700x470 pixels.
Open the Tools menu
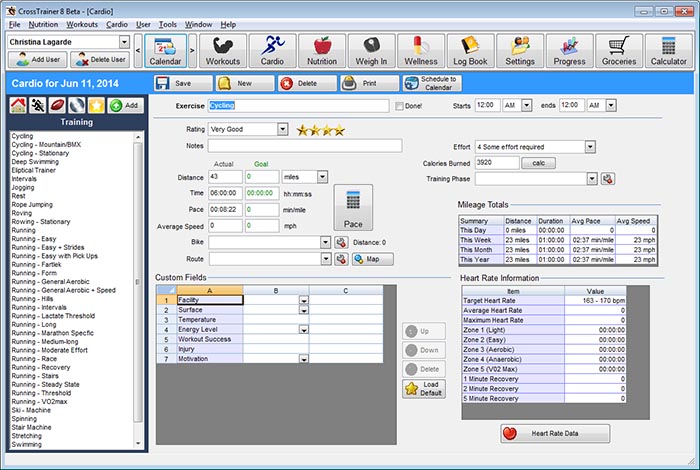(168, 25)
